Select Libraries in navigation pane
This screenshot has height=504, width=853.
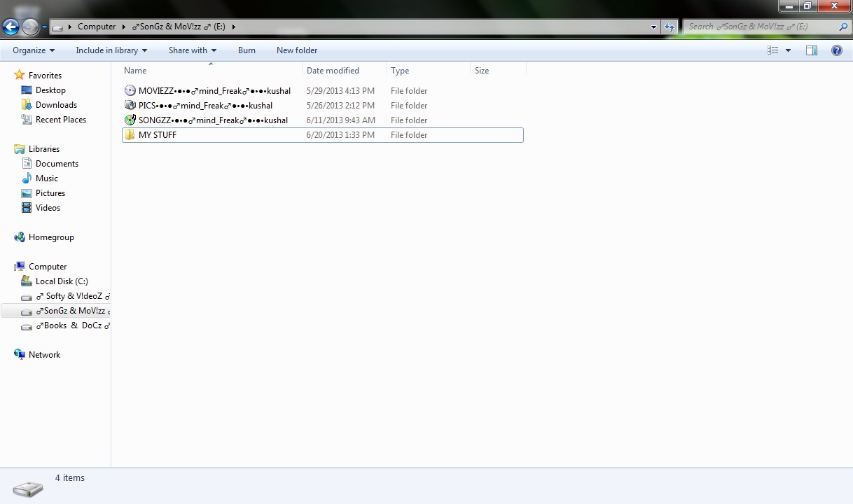point(44,149)
